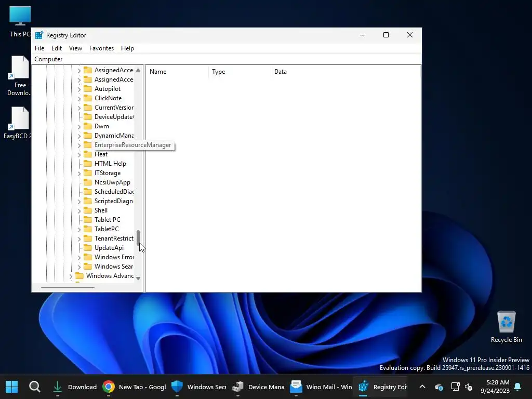The height and width of the screenshot is (399, 532).
Task: Select the Free Download shortcut on desktop
Action: pyautogui.click(x=19, y=76)
